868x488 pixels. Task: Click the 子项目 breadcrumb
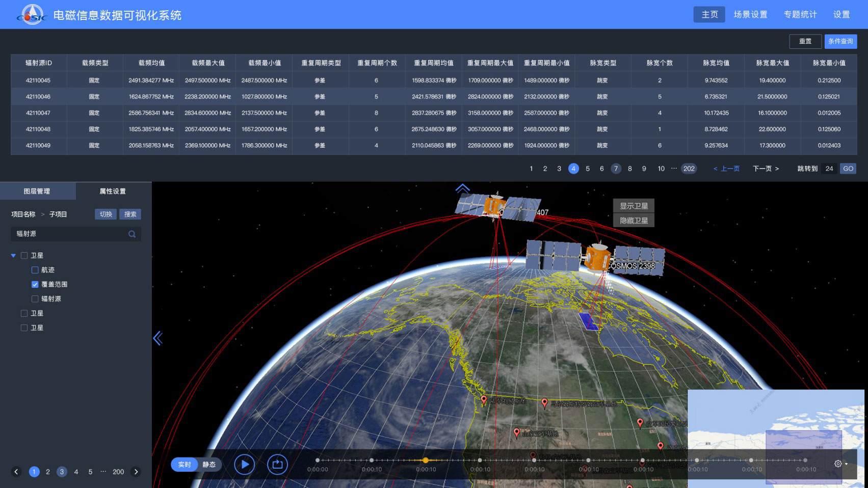pos(58,214)
